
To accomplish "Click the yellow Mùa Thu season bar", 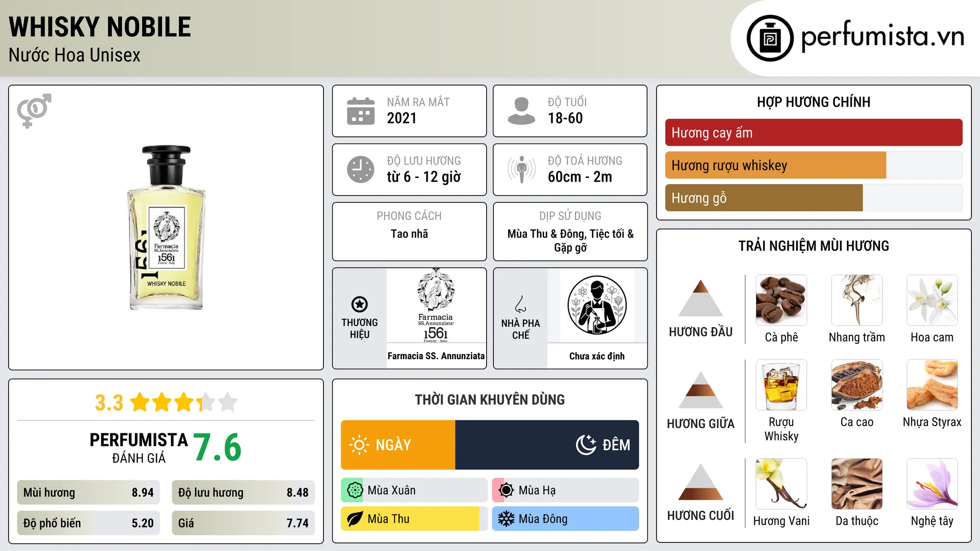I will [414, 519].
